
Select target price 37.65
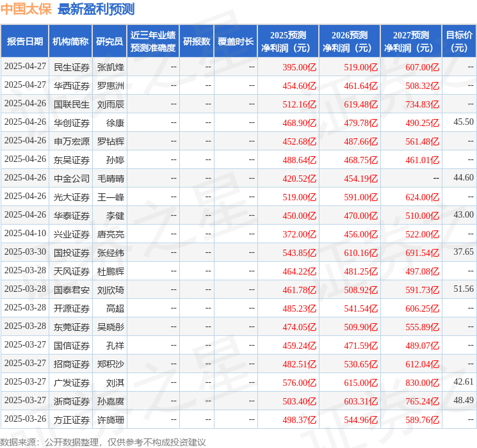pyautogui.click(x=464, y=252)
